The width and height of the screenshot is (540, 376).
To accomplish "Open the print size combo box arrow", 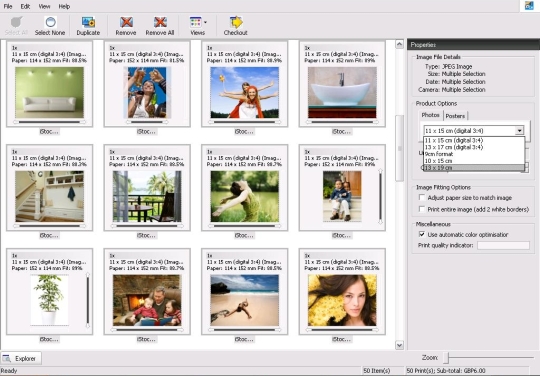I will (519, 130).
